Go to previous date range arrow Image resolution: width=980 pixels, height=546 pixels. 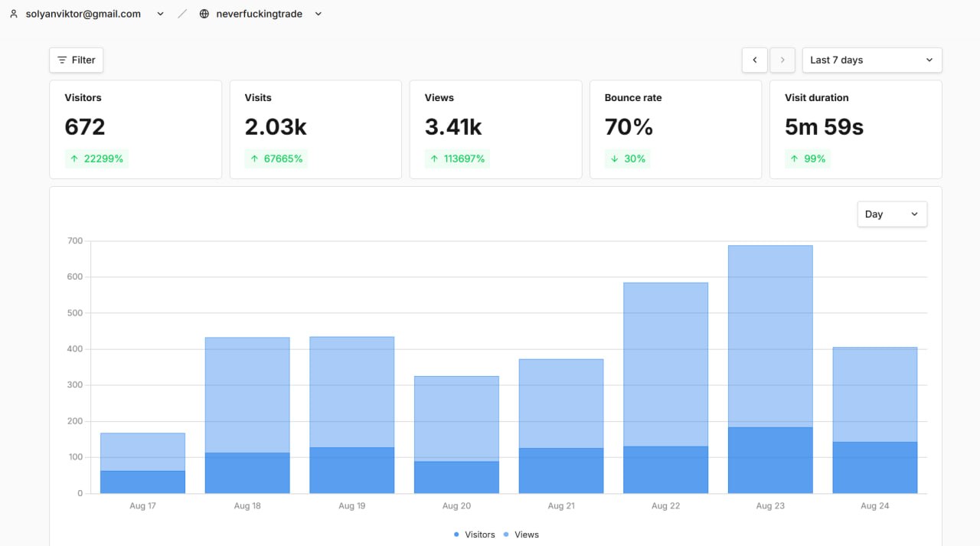tap(755, 60)
